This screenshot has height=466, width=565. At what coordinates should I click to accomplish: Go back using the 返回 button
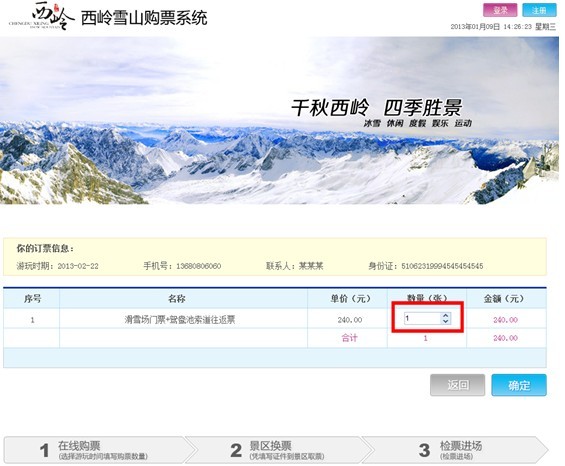pyautogui.click(x=458, y=385)
